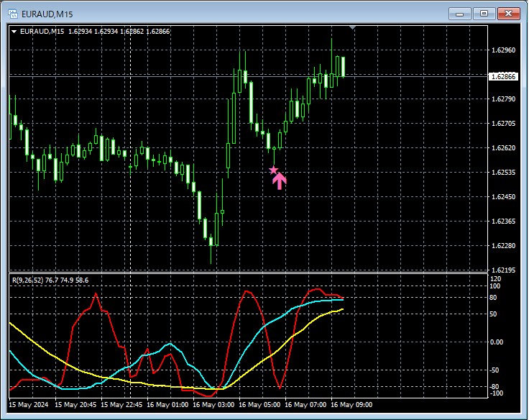529x420 pixels.
Task: Click the 15 May 2024 time label
Action: 29,404
